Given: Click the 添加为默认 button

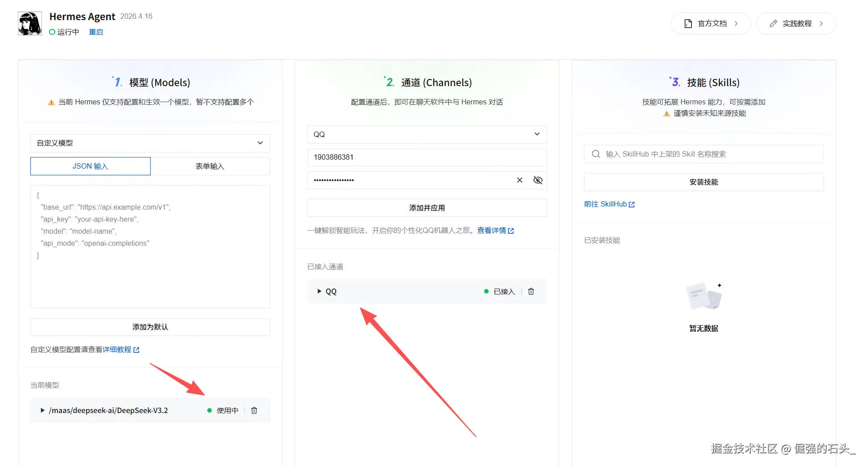Looking at the screenshot, I should tap(150, 327).
